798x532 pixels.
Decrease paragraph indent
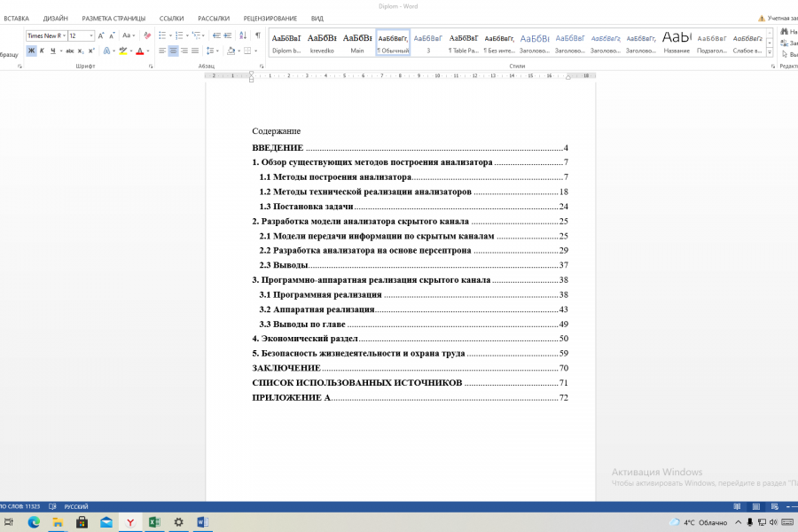coord(216,35)
